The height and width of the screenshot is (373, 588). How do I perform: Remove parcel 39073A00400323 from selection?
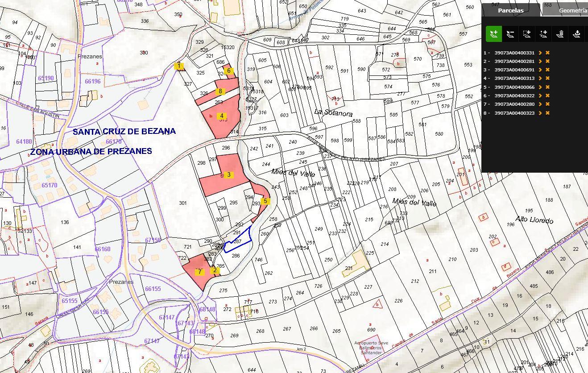coord(547,113)
